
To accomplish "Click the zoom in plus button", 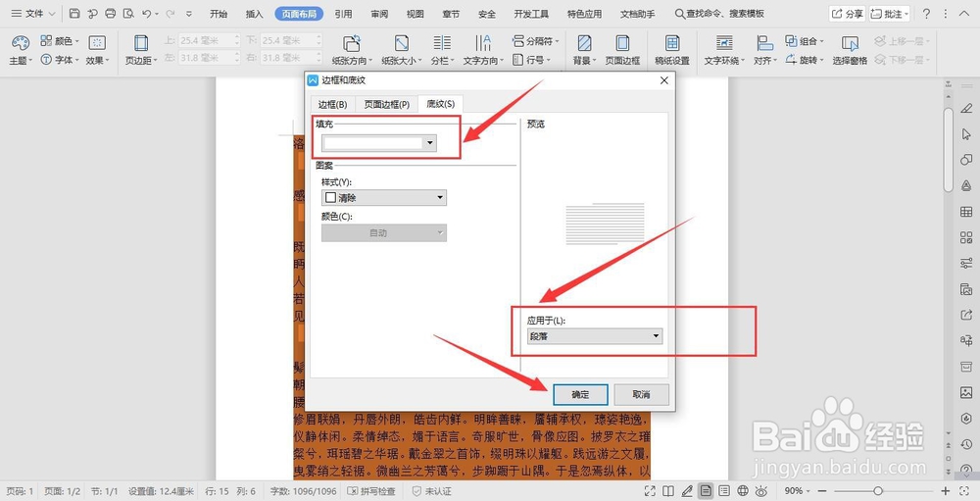I will pyautogui.click(x=946, y=491).
